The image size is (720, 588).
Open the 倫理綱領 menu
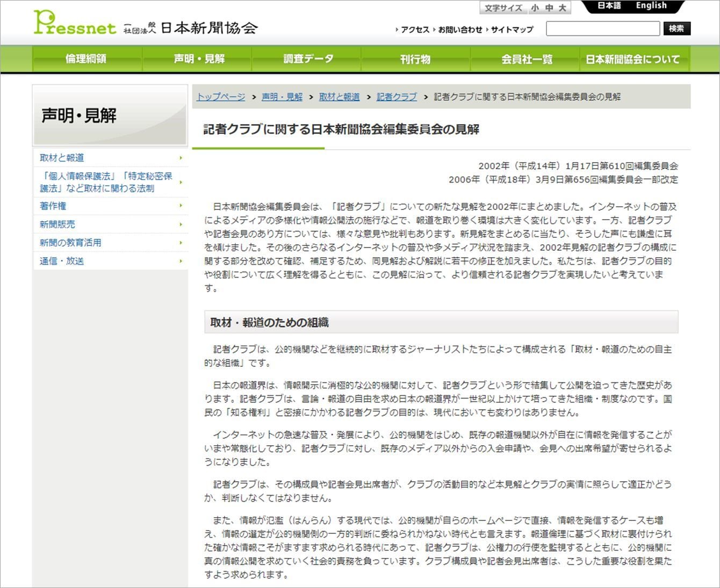point(87,59)
